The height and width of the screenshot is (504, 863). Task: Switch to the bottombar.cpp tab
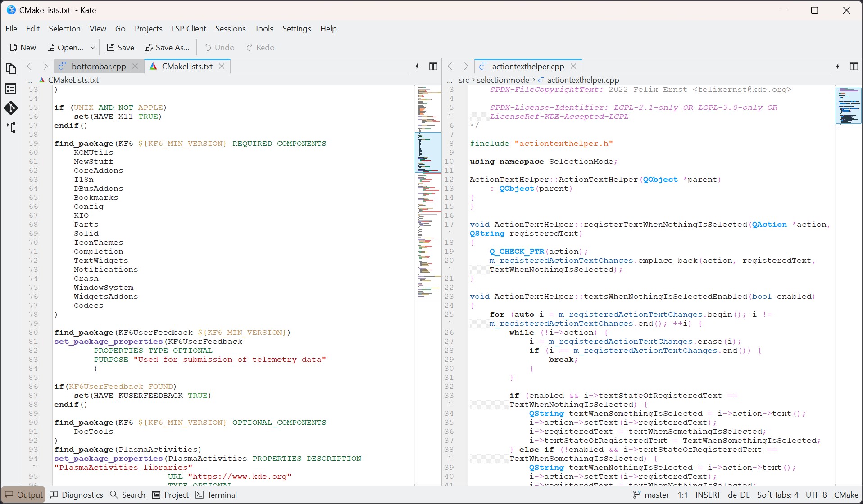98,67
